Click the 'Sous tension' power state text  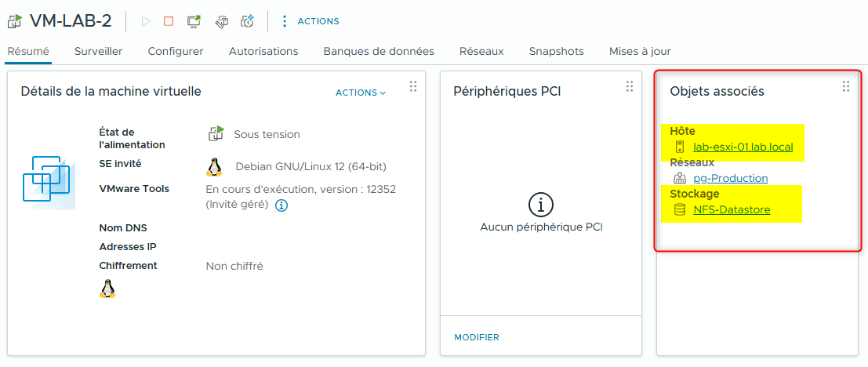[x=267, y=134]
